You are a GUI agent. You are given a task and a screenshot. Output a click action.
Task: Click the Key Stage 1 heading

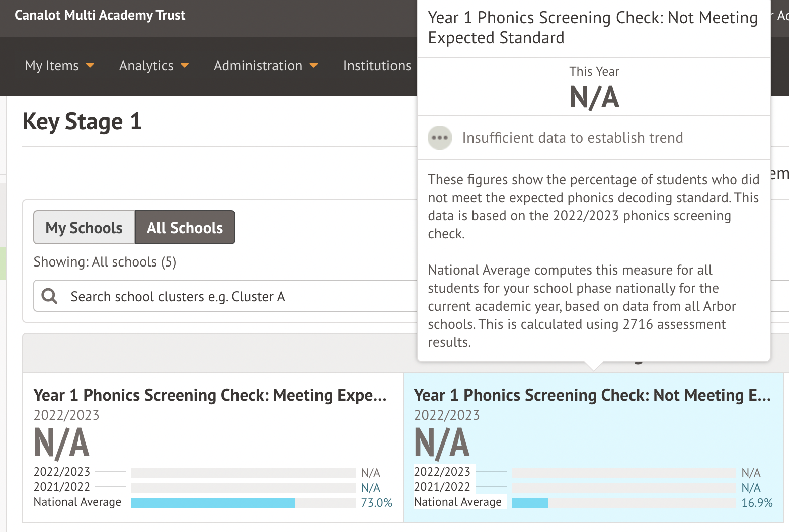pyautogui.click(x=82, y=122)
